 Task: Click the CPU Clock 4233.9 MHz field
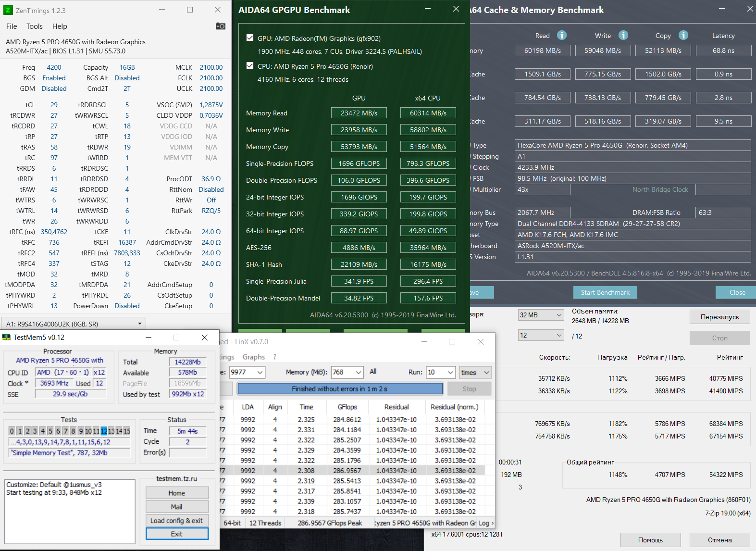click(633, 167)
